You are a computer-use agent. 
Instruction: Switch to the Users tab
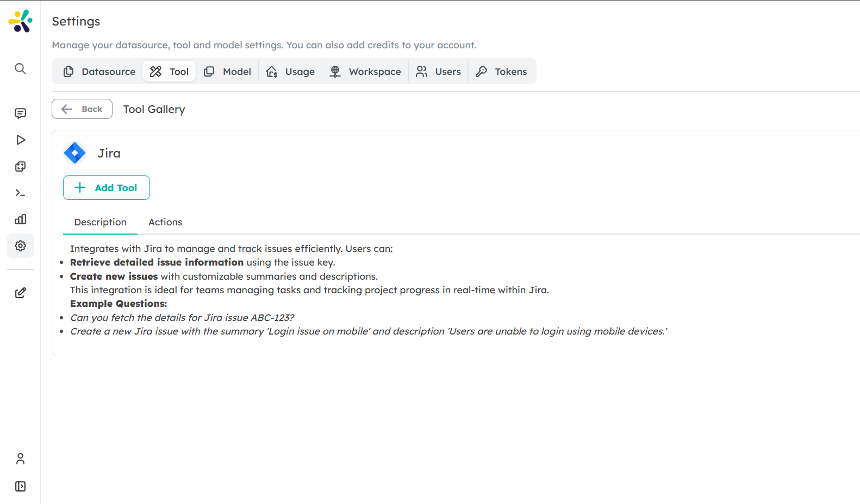tap(438, 72)
